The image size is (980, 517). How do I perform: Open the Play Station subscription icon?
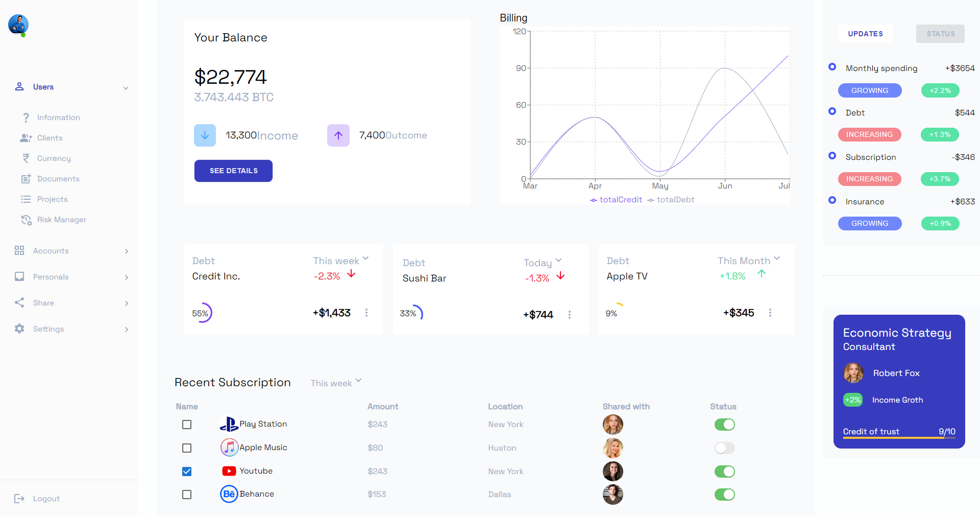pyautogui.click(x=229, y=424)
